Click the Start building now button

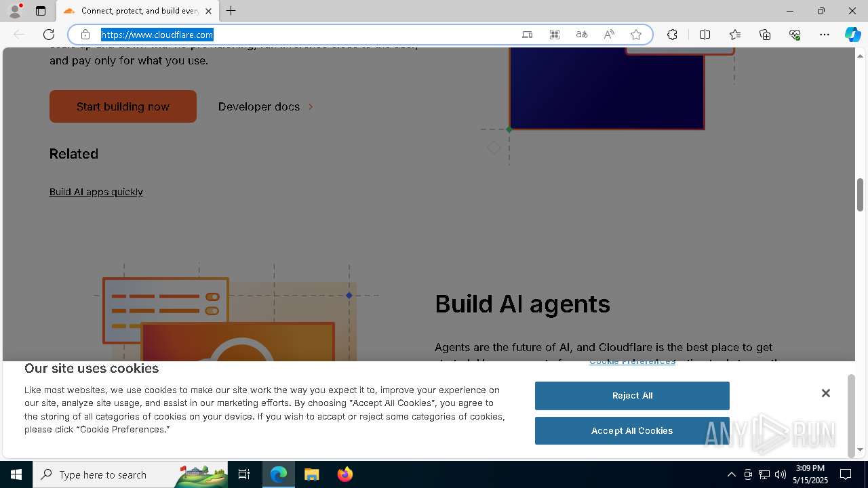123,106
